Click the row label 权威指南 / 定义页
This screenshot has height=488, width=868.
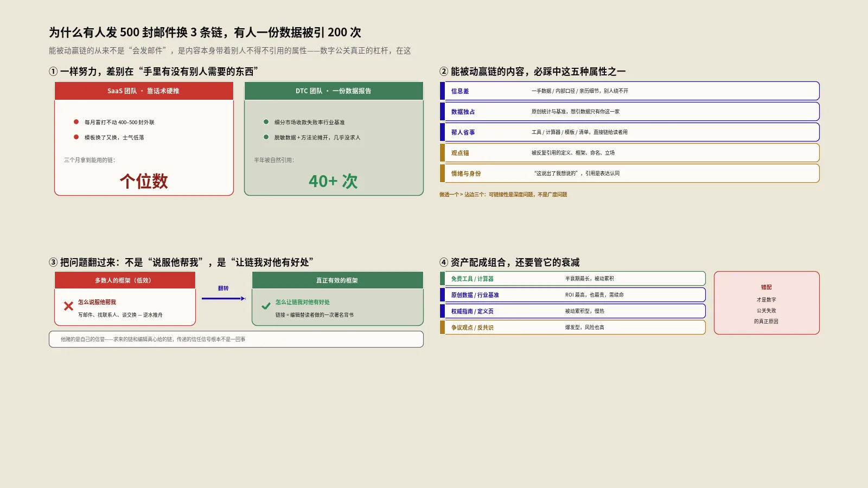pyautogui.click(x=473, y=311)
